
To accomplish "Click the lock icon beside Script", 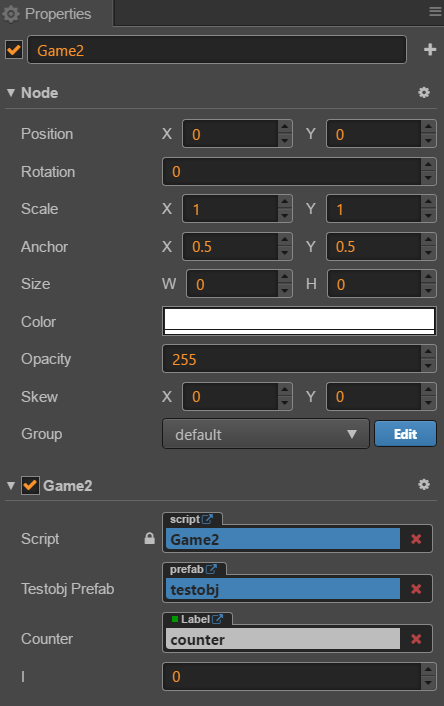I will click(150, 539).
